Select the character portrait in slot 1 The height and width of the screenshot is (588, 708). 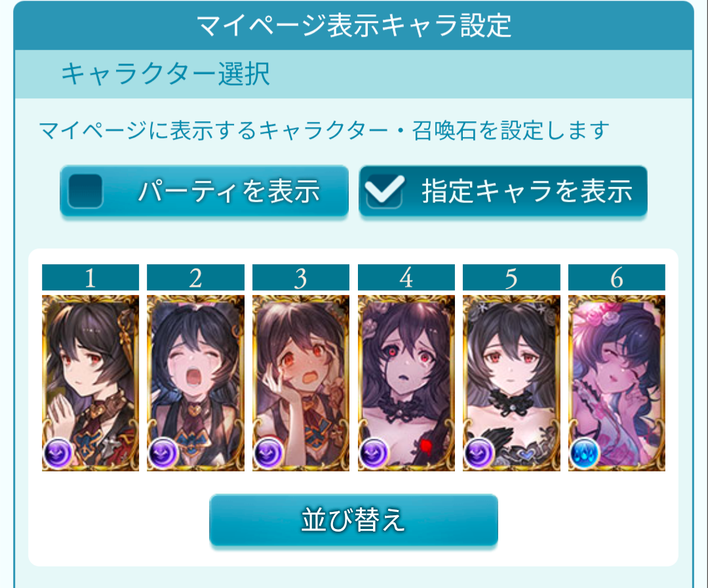pos(90,383)
